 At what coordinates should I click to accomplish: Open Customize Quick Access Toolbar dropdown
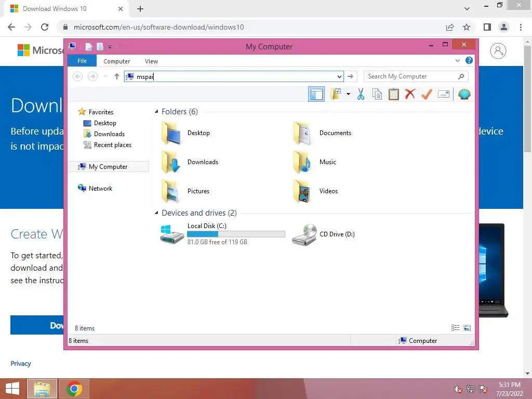(x=110, y=47)
